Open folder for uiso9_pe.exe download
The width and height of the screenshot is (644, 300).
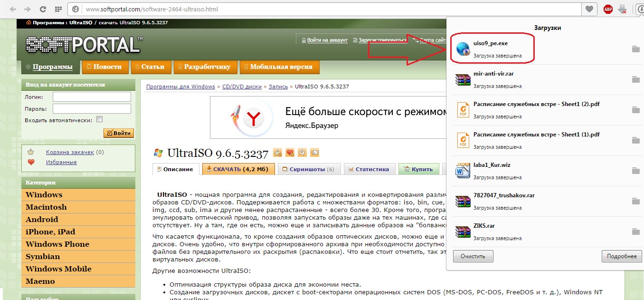635,49
